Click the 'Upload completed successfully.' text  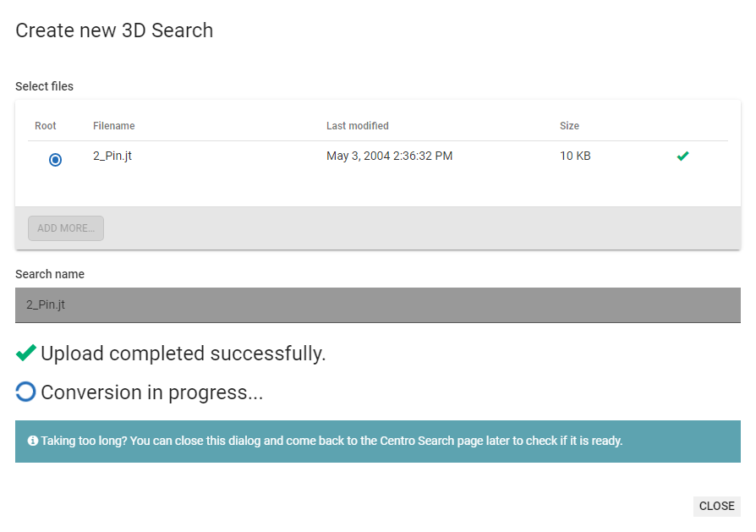(183, 354)
